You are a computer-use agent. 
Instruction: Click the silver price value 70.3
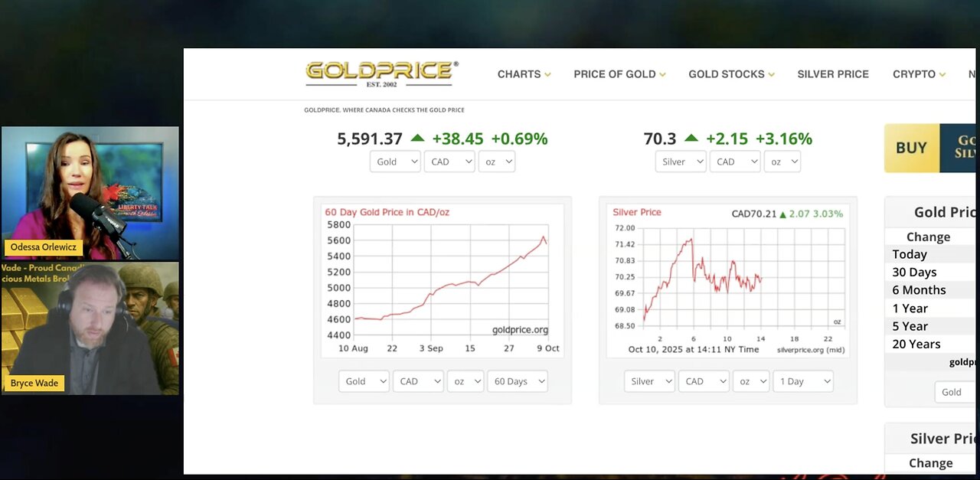[x=660, y=139]
